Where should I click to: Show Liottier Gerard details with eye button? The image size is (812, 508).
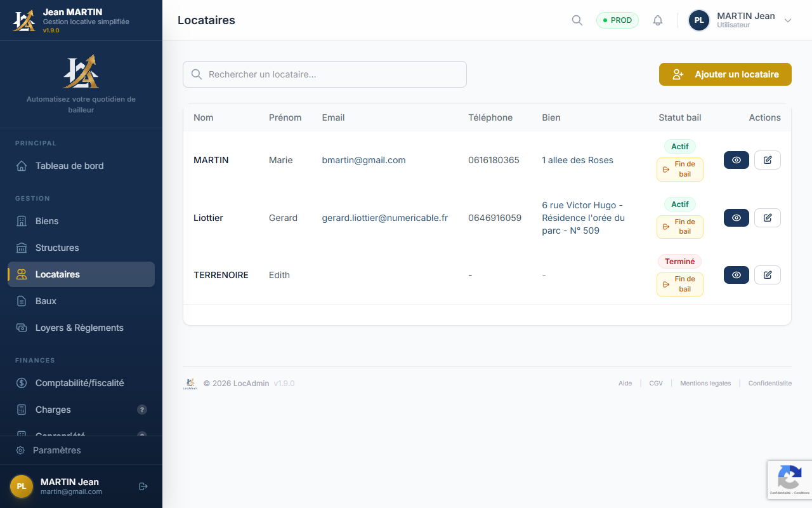coord(736,218)
